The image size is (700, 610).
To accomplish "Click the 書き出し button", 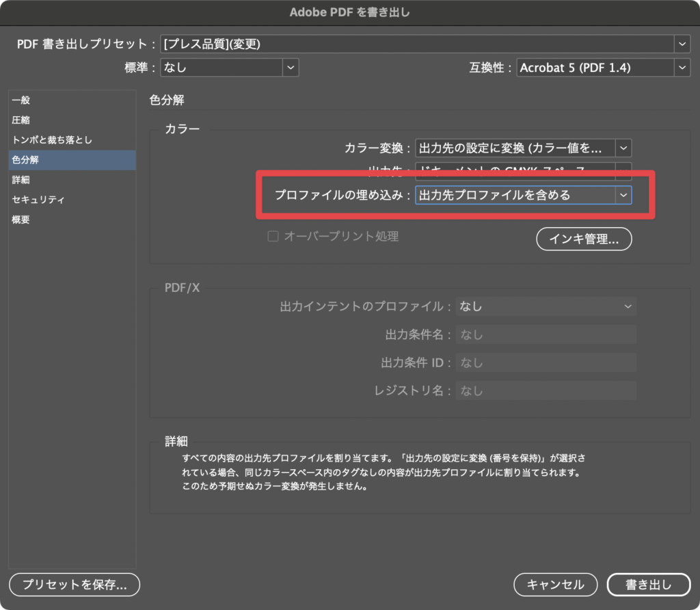I will click(649, 585).
